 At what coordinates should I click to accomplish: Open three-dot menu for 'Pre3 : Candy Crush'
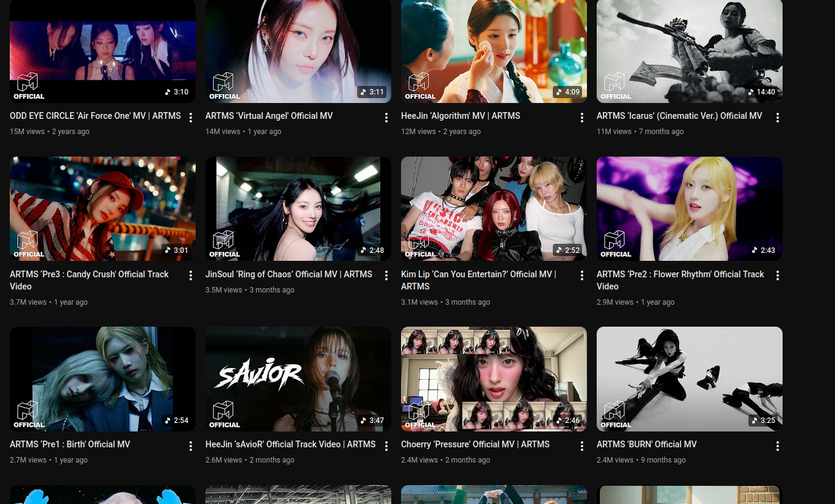[191, 275]
